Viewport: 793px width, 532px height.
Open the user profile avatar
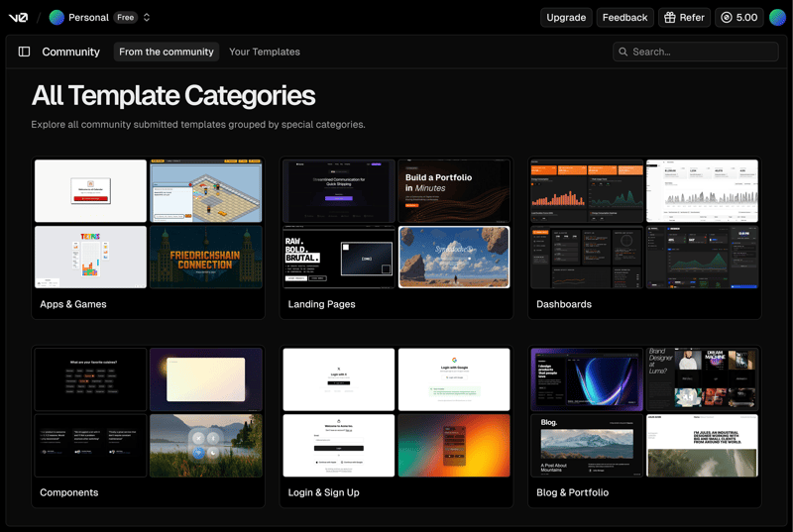click(777, 17)
